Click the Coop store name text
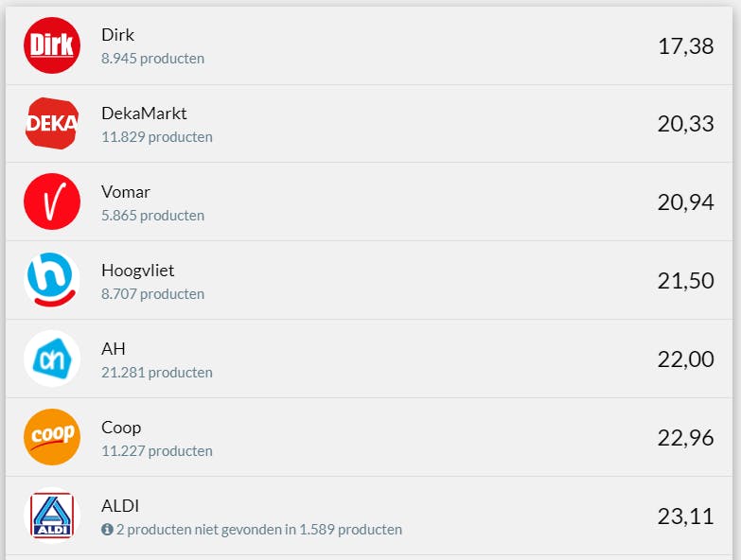This screenshot has height=560, width=741. tap(121, 428)
